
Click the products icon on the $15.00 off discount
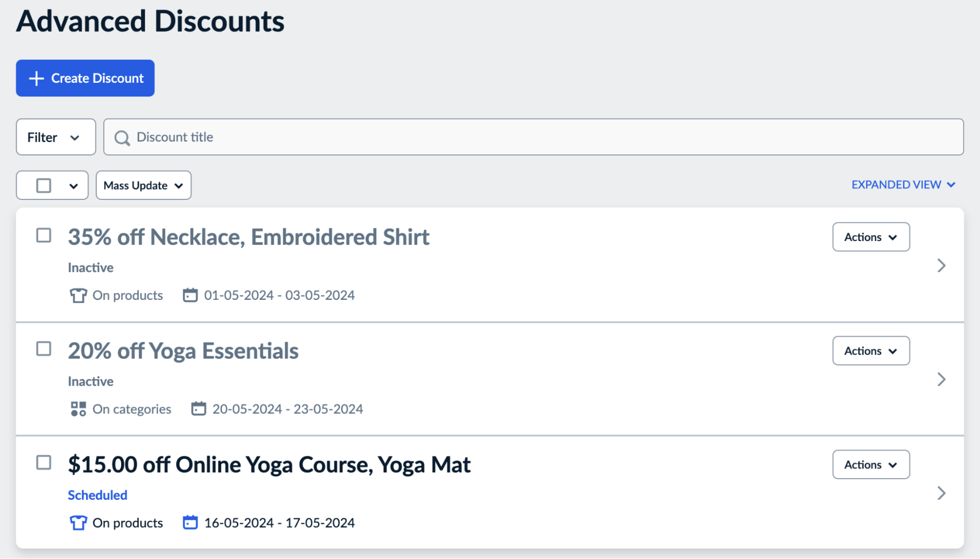pyautogui.click(x=78, y=523)
